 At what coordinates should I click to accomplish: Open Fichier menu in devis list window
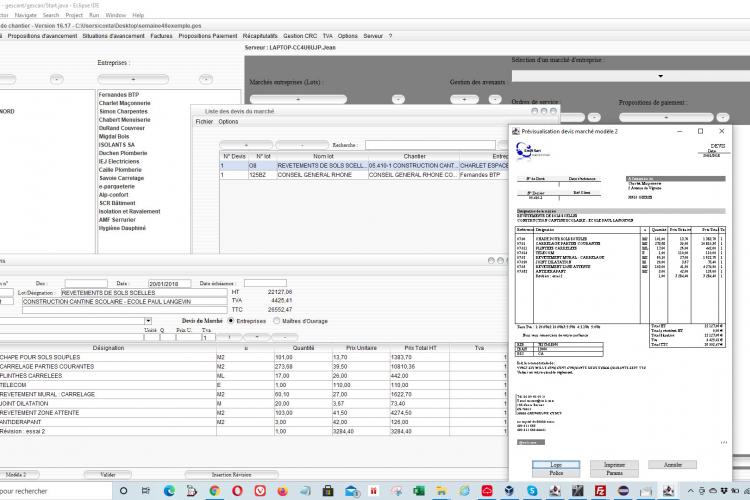point(204,122)
